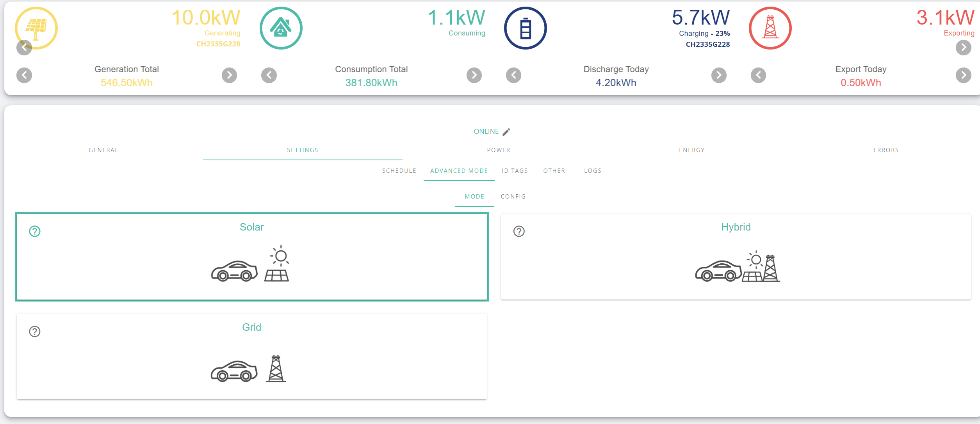Screen dimensions: 980x424
Task: Show next stat after Export Today
Action: click(x=964, y=75)
